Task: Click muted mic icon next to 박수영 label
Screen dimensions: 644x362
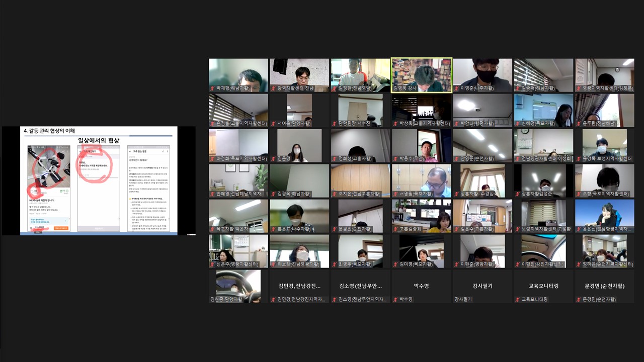Action: (395, 300)
